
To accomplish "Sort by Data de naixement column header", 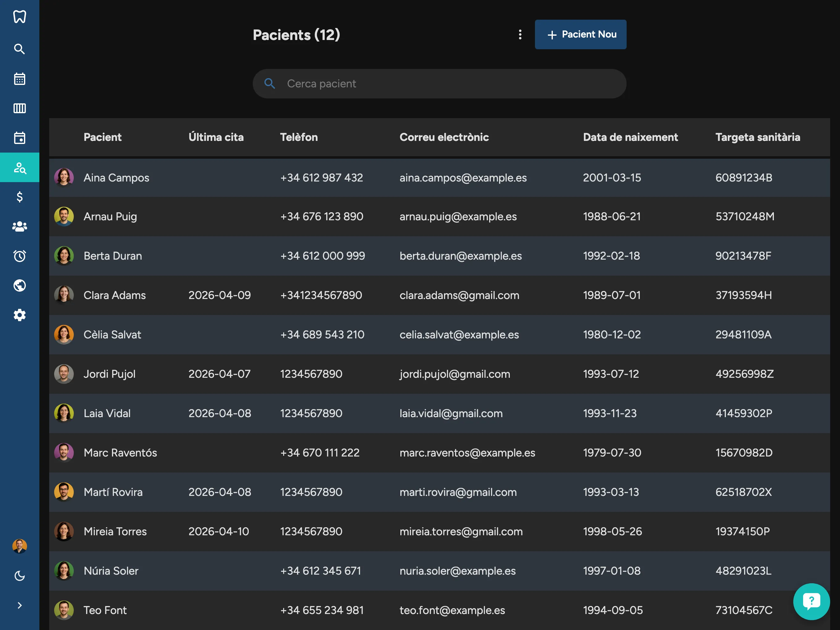I will (x=630, y=137).
